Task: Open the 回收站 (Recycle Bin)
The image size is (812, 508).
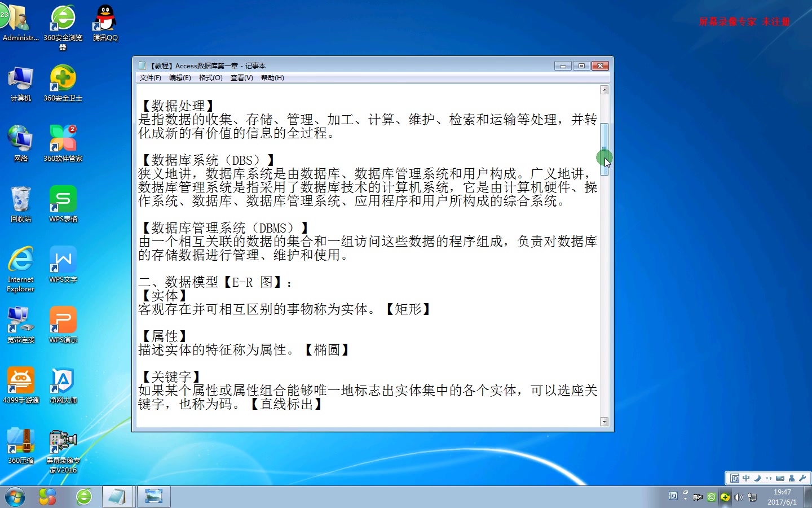Action: coord(20,199)
